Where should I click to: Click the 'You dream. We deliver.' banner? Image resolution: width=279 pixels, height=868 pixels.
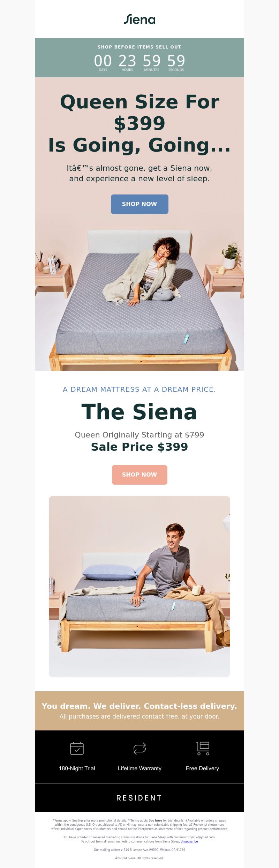[x=139, y=711]
